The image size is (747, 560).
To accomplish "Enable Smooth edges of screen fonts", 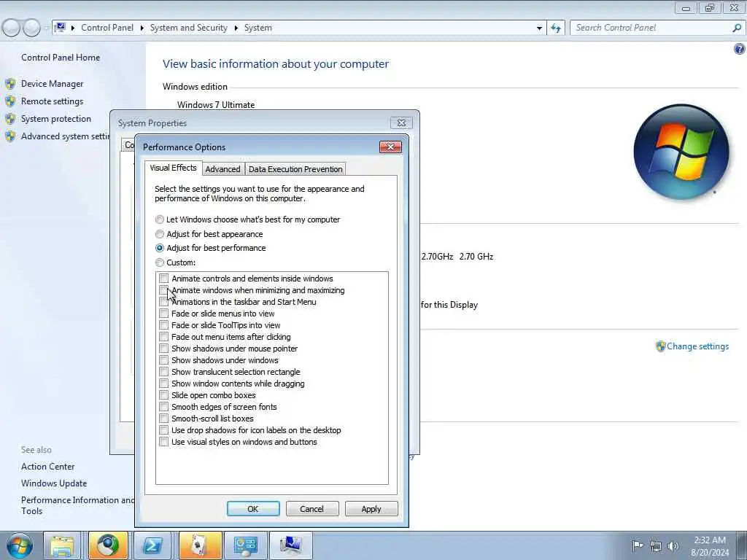I will tap(164, 407).
